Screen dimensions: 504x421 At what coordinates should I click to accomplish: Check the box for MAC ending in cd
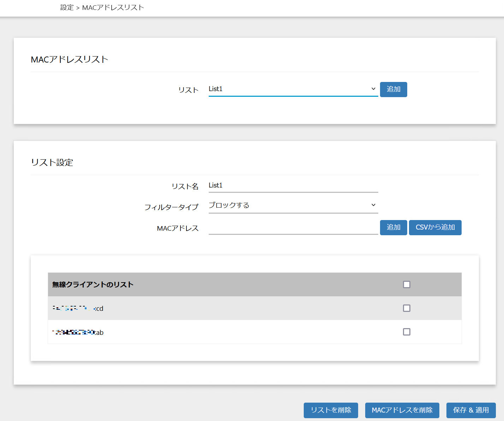pyautogui.click(x=407, y=308)
